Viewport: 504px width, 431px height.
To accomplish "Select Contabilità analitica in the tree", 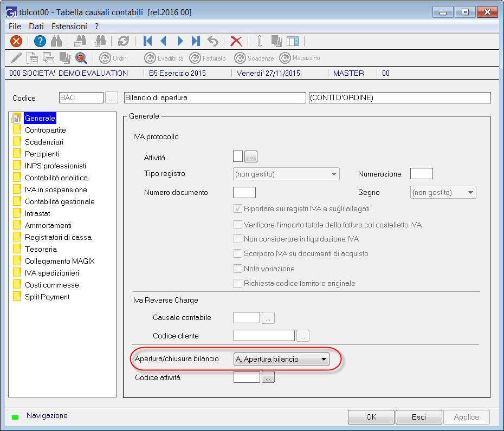I will 56,178.
